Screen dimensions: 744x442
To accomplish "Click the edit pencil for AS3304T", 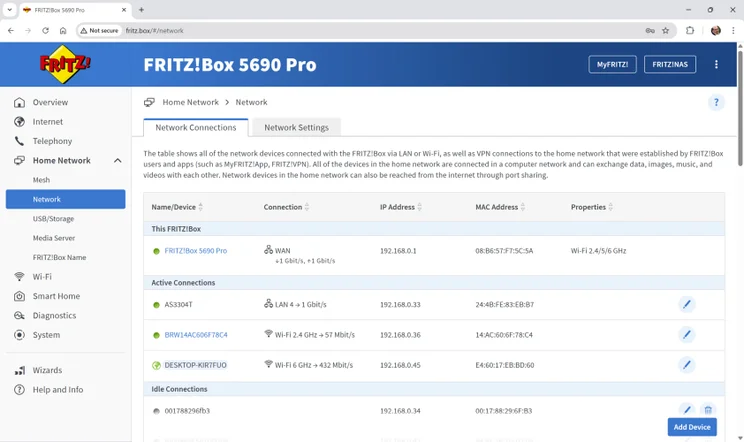I will point(686,304).
